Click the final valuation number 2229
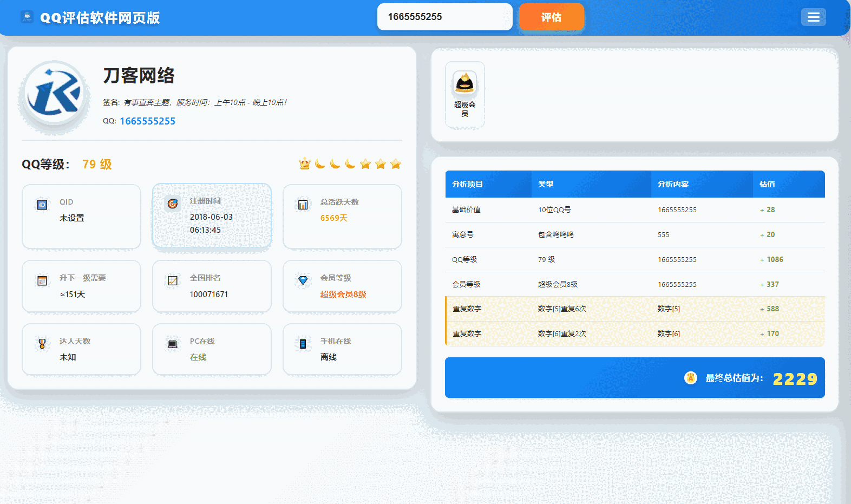 click(x=795, y=378)
